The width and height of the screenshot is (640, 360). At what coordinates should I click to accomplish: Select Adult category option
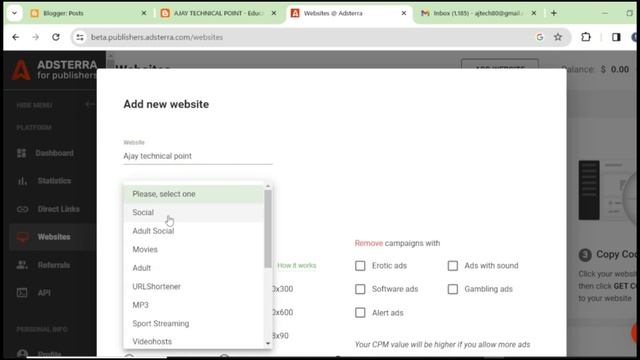(x=193, y=268)
